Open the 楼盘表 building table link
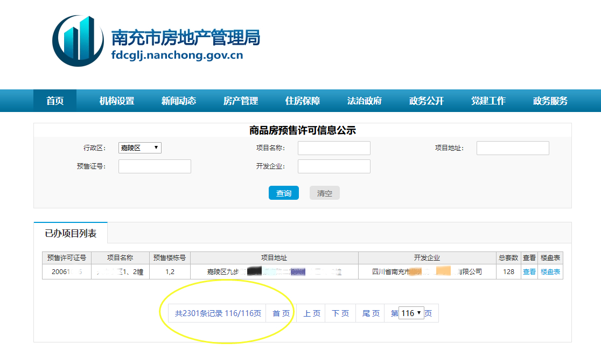Image resolution: width=601 pixels, height=364 pixels. tap(550, 271)
